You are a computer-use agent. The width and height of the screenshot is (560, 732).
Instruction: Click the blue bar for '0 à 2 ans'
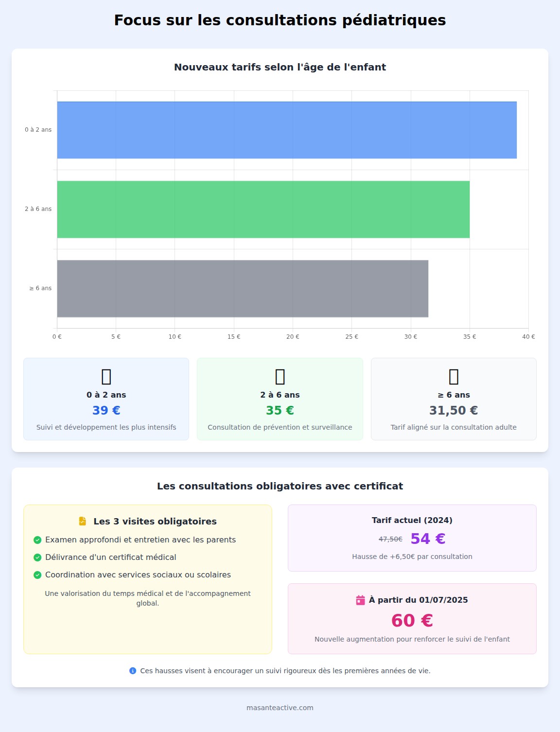pyautogui.click(x=287, y=129)
